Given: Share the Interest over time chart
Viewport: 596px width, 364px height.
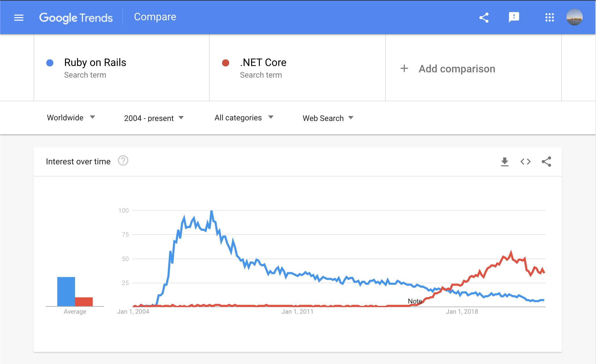Looking at the screenshot, I should pos(547,162).
